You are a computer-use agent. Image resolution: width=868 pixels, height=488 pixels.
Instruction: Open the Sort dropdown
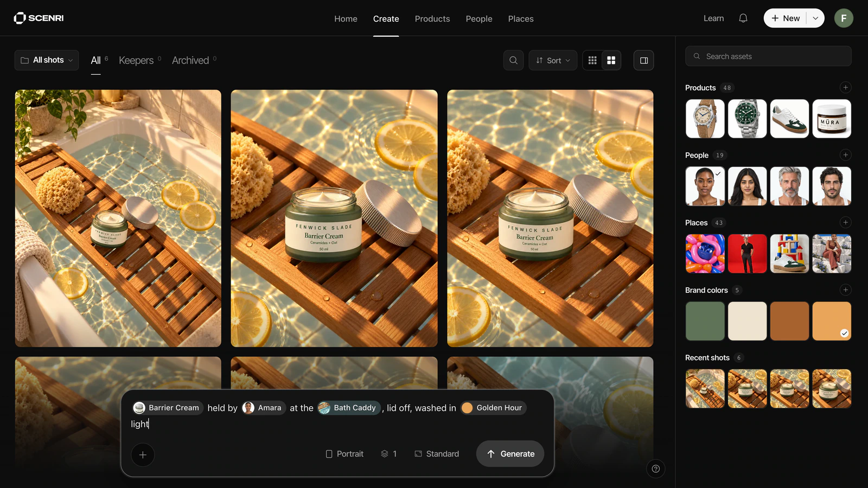click(x=553, y=60)
